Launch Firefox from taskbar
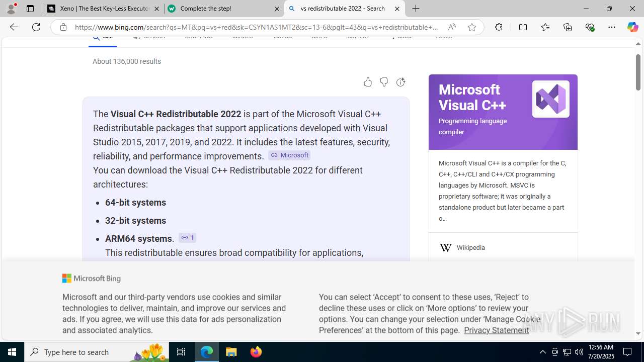The height and width of the screenshot is (362, 644). click(x=256, y=352)
